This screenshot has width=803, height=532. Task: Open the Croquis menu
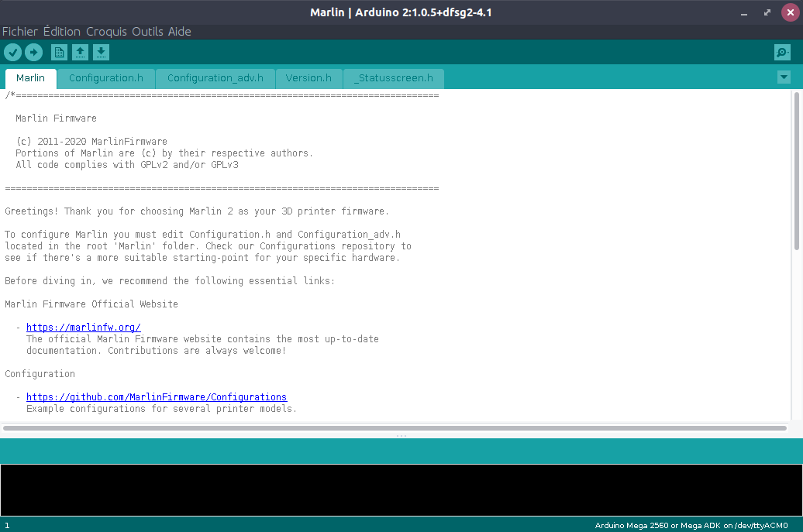pyautogui.click(x=106, y=32)
